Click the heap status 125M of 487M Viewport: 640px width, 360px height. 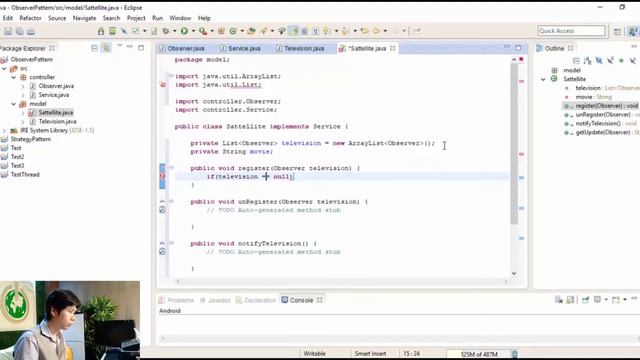(x=479, y=354)
